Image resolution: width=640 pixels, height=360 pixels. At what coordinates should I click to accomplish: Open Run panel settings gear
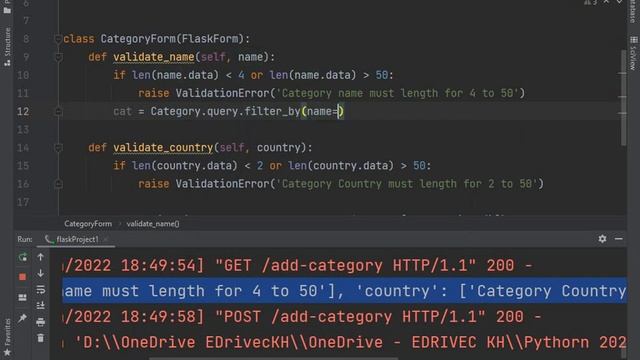pos(602,239)
